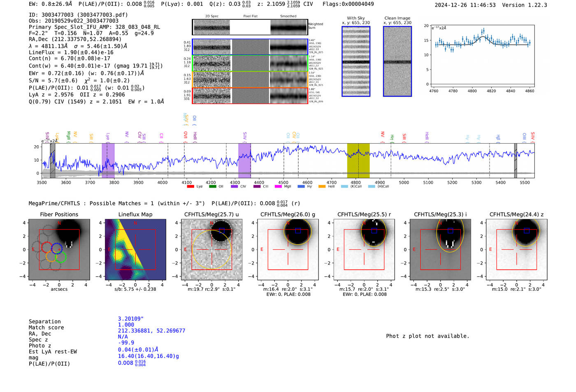576x392 pixels.
Task: Click the Flags:0x00004049 header text
Action: coord(348,4)
